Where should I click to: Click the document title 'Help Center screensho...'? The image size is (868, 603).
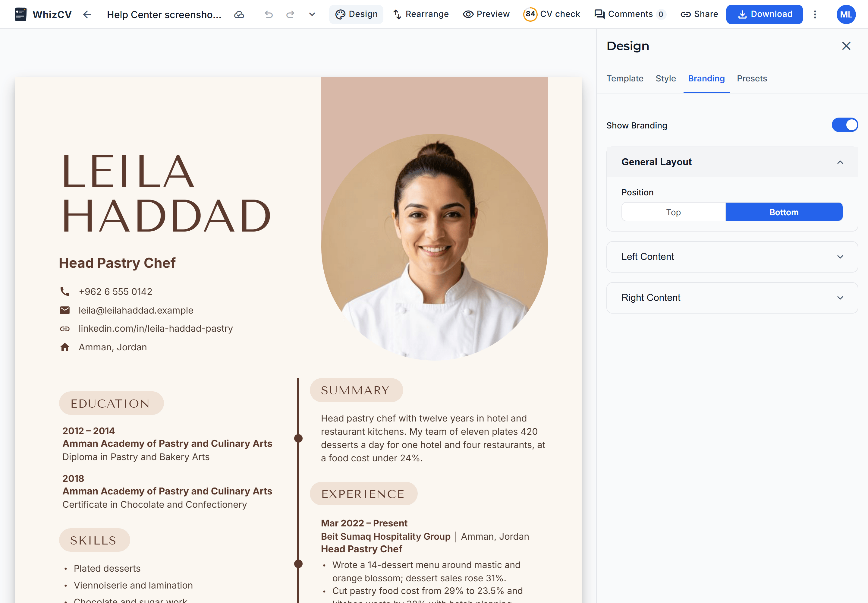164,14
